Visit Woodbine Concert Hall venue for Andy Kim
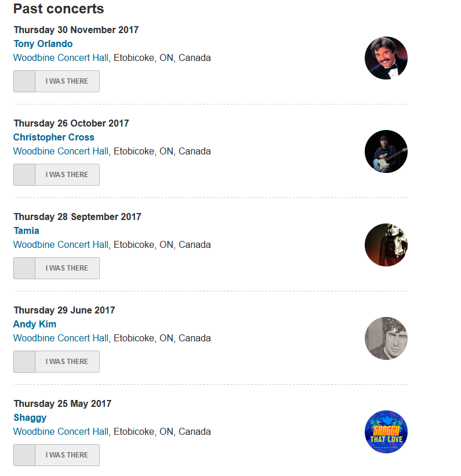 pyautogui.click(x=61, y=338)
